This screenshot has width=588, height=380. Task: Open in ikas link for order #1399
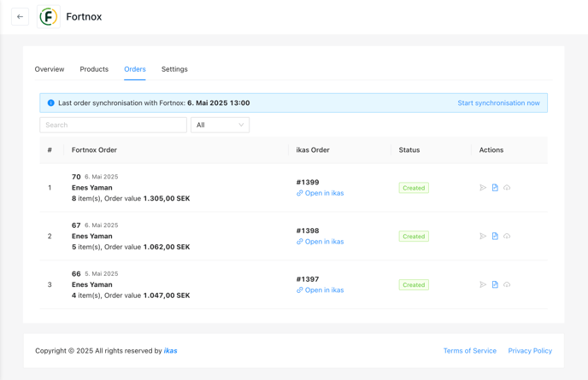click(320, 193)
